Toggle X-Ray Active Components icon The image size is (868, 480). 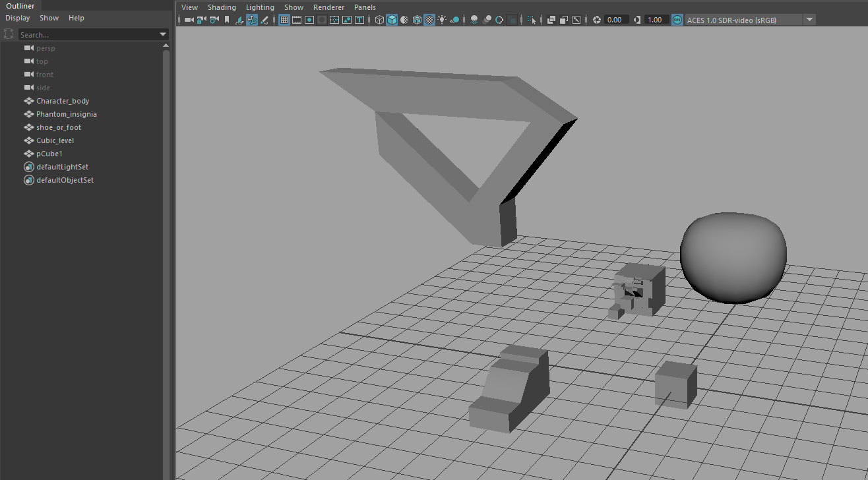click(564, 20)
